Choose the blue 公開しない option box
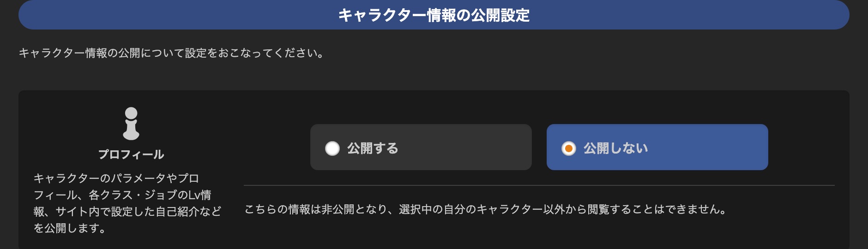 point(657,147)
